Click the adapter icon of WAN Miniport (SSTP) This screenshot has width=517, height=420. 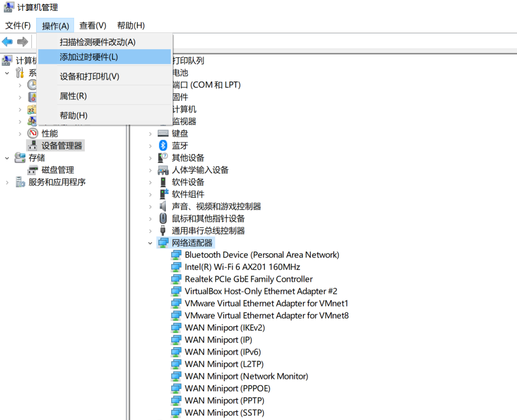click(x=176, y=412)
